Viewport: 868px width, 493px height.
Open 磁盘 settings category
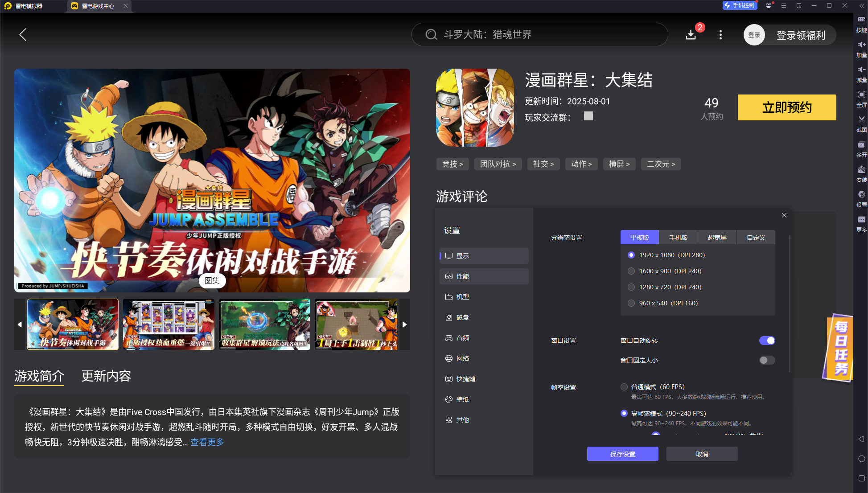click(x=484, y=317)
